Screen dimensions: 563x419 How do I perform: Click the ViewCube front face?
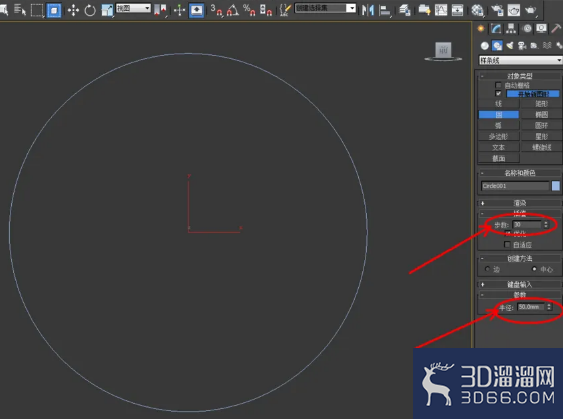(443, 50)
